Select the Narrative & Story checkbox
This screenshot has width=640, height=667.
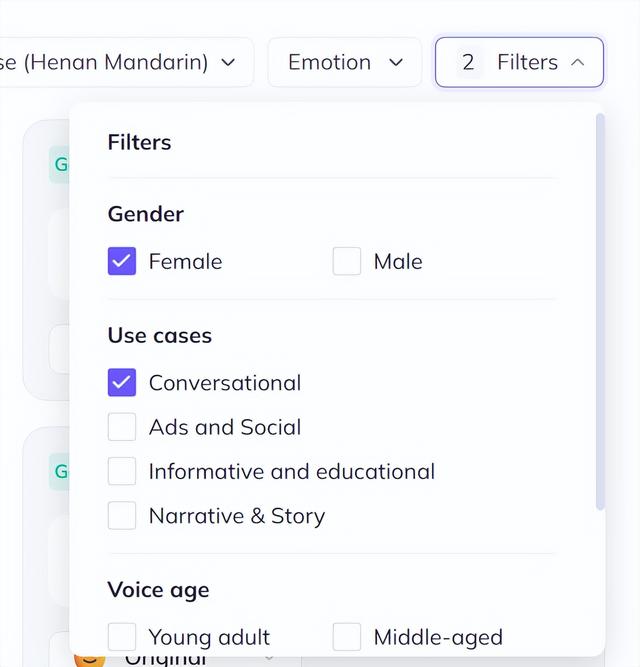click(122, 516)
